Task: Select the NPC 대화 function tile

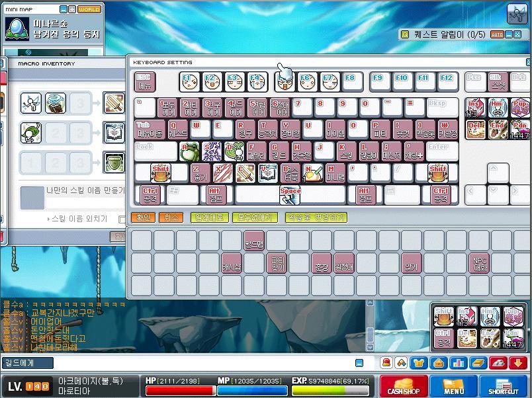Action: tap(479, 263)
